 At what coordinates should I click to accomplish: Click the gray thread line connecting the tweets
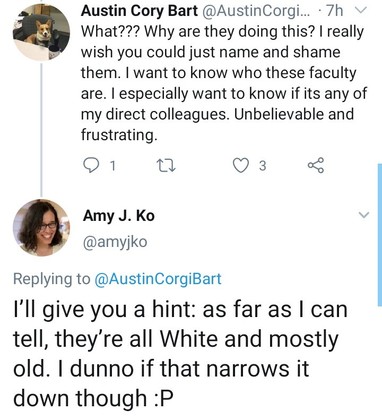click(41, 130)
